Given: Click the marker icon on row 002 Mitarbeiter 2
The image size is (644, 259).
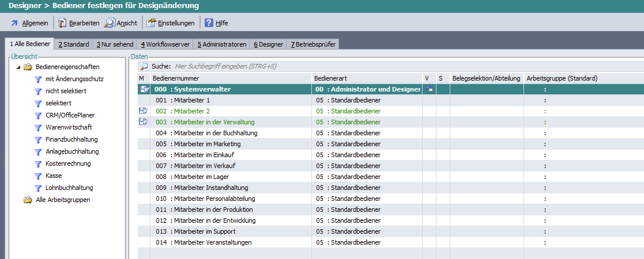Looking at the screenshot, I should coord(144,111).
